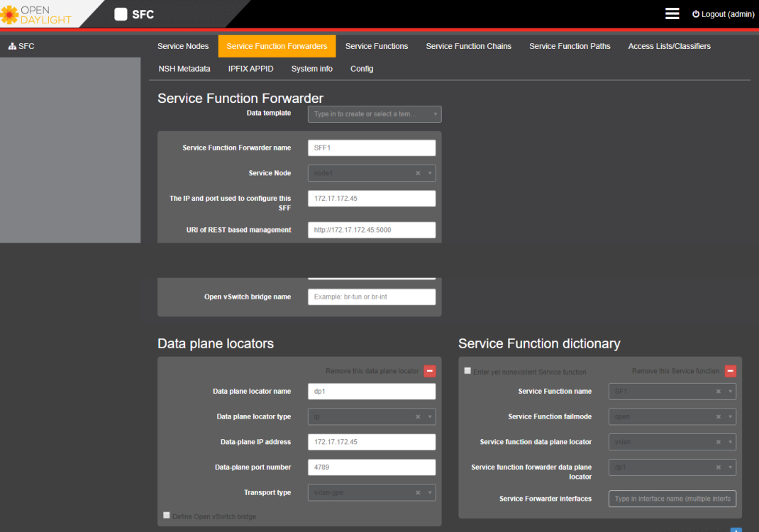Open the Service Function Paths tab

[570, 46]
